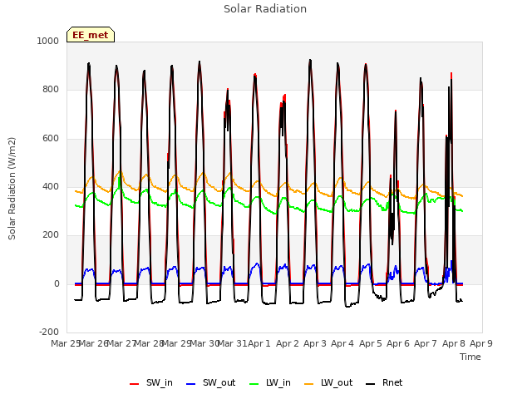
Task: Click the Apr 5 date tick label
Action: click(x=371, y=343)
